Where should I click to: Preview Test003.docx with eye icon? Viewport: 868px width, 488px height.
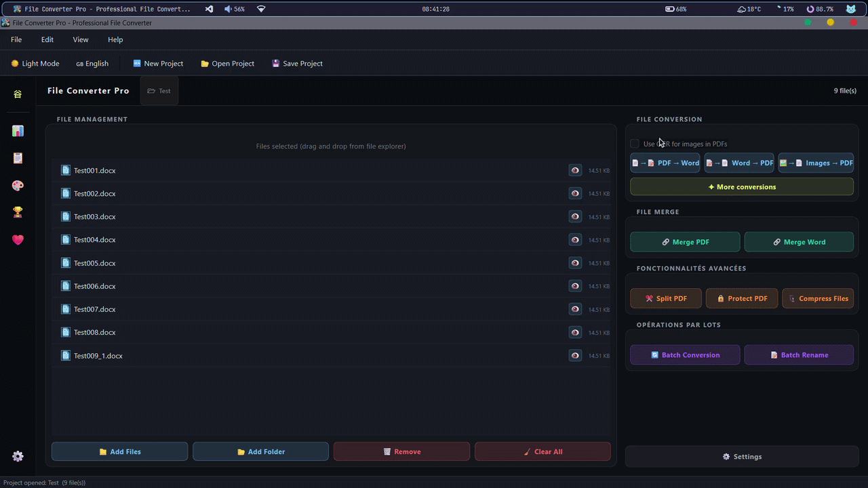tap(575, 216)
